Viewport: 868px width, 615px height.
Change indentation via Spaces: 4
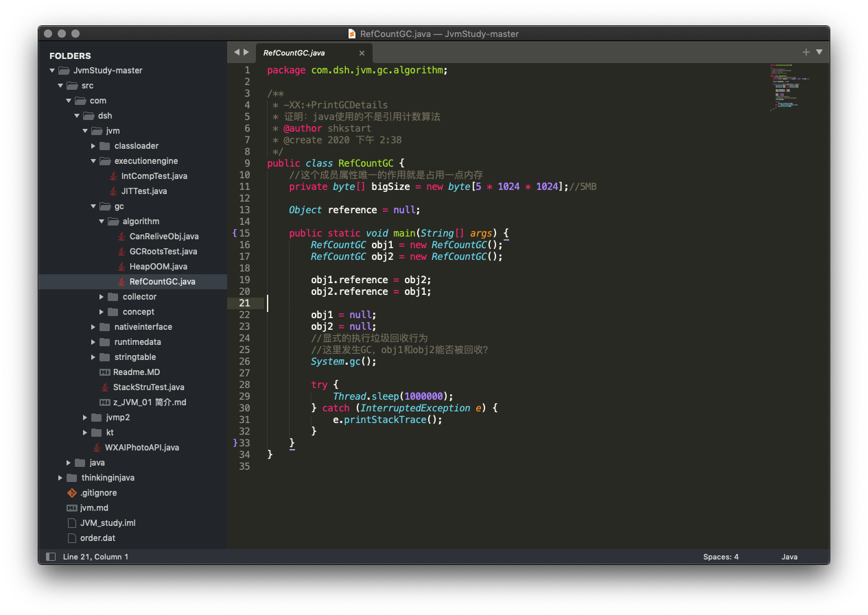(720, 557)
